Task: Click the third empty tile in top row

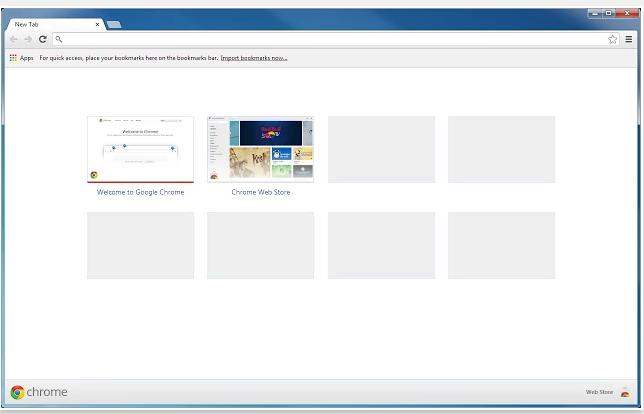Action: 381,150
